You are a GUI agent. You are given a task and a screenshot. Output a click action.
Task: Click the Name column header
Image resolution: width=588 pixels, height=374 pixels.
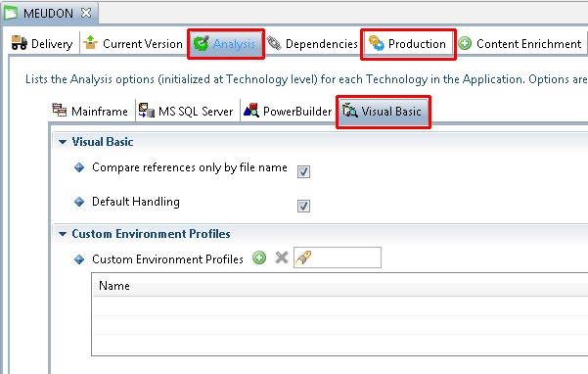point(339,286)
